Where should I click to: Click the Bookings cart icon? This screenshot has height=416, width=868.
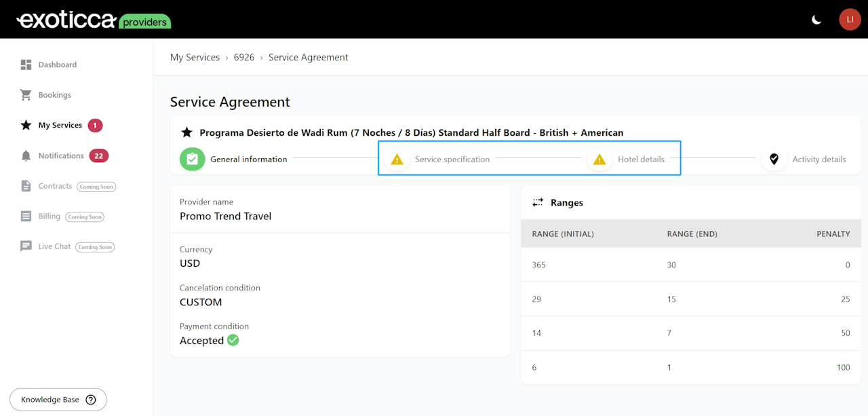[x=26, y=95]
